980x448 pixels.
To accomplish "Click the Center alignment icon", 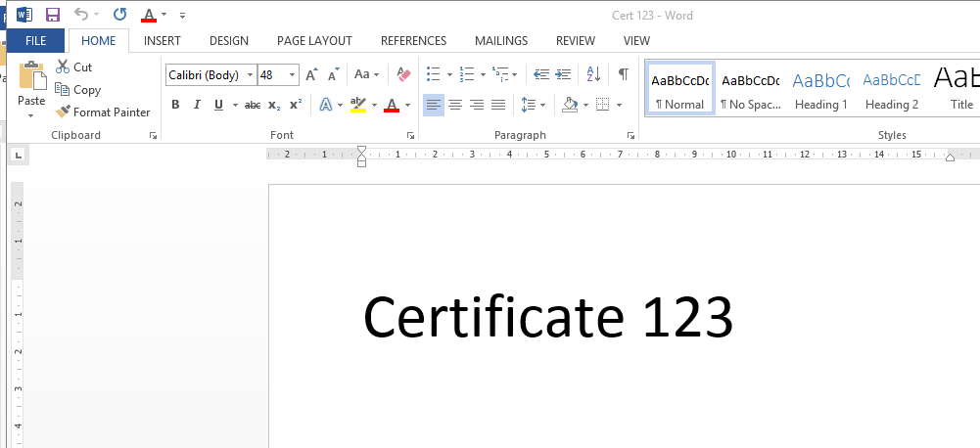I will click(455, 105).
